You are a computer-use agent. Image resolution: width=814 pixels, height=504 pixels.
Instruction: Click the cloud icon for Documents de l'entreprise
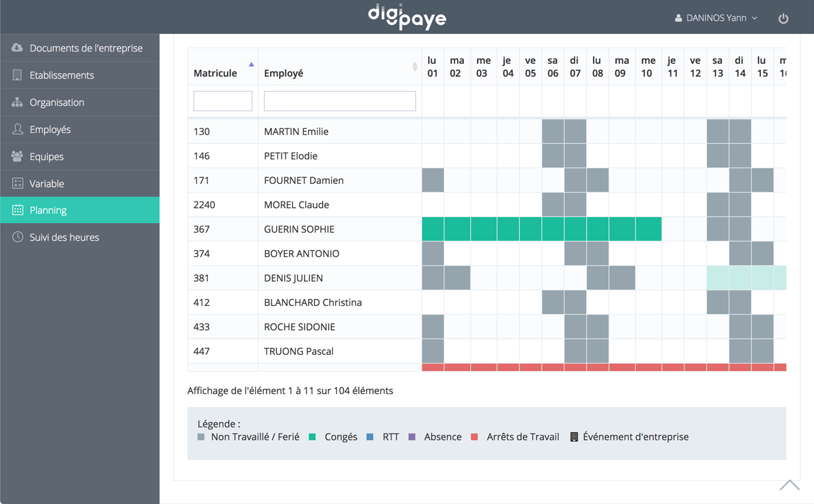[18, 48]
